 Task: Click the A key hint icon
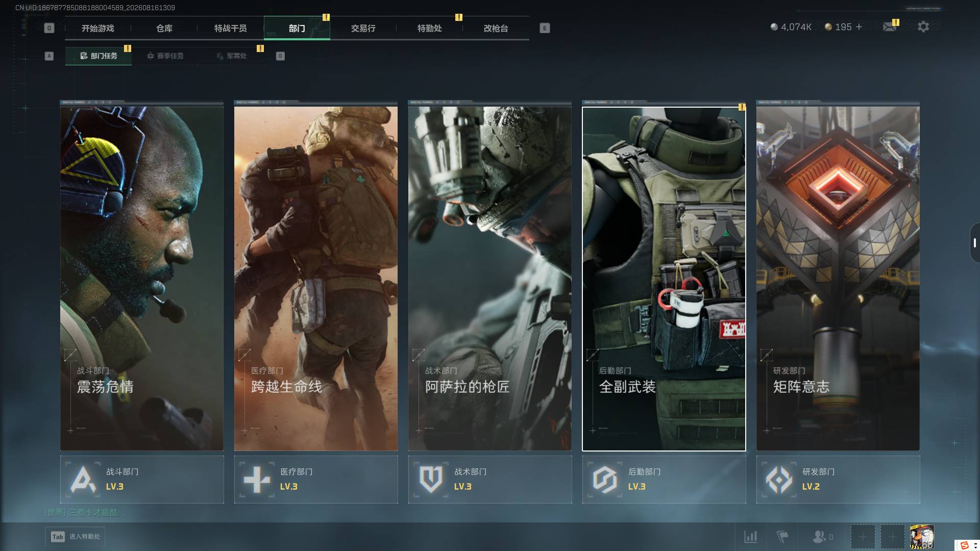[x=49, y=56]
